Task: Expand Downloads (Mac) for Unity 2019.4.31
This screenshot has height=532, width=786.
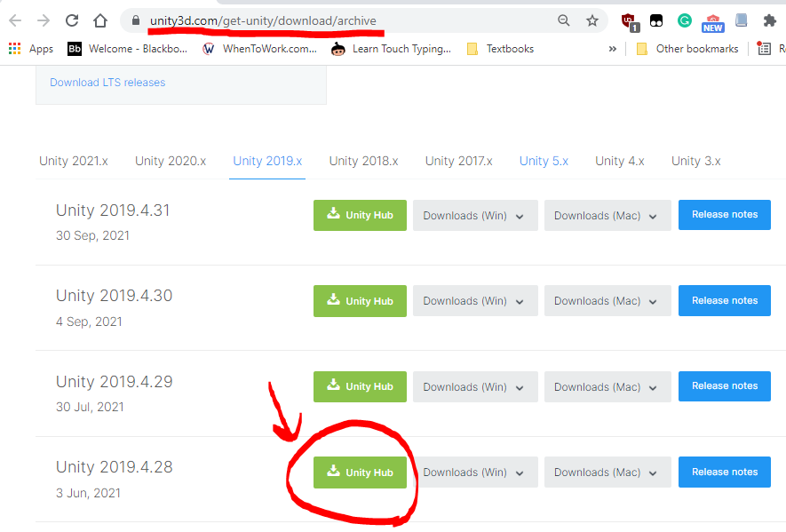Action: [607, 215]
